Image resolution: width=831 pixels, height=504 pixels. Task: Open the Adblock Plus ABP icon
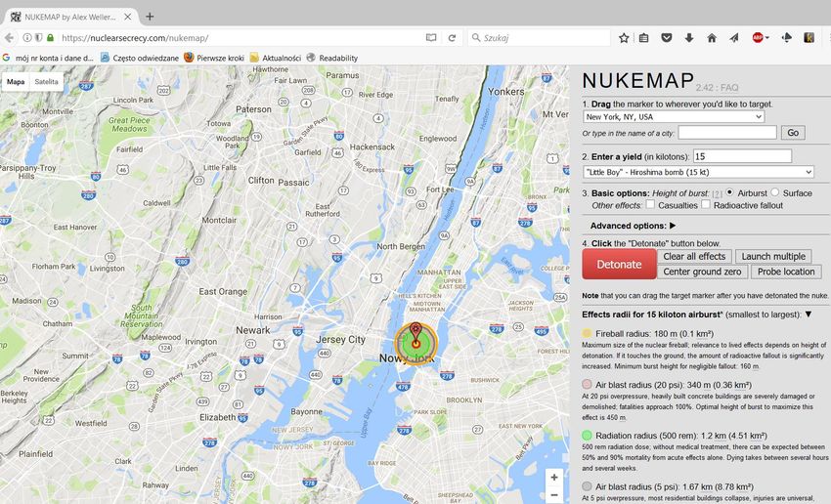click(758, 37)
